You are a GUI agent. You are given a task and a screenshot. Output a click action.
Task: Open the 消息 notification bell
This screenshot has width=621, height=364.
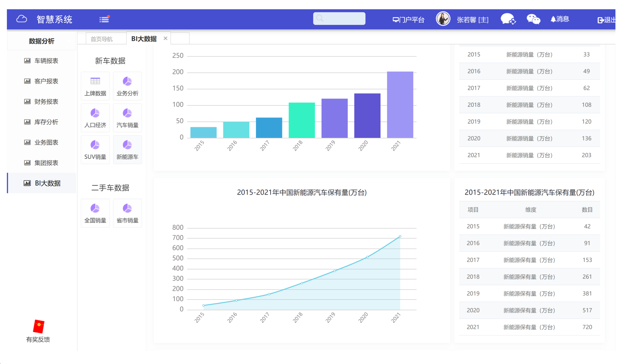tap(560, 19)
